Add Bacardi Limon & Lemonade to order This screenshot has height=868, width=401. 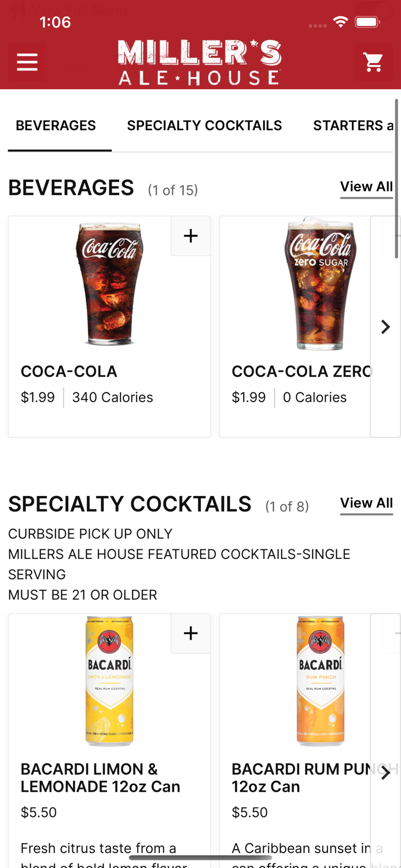pos(190,633)
